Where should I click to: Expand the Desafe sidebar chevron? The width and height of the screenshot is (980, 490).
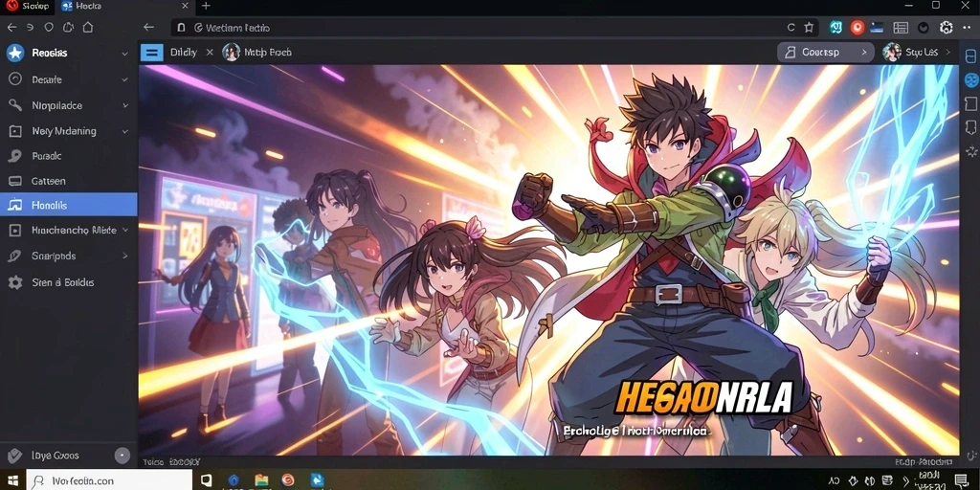point(124,79)
